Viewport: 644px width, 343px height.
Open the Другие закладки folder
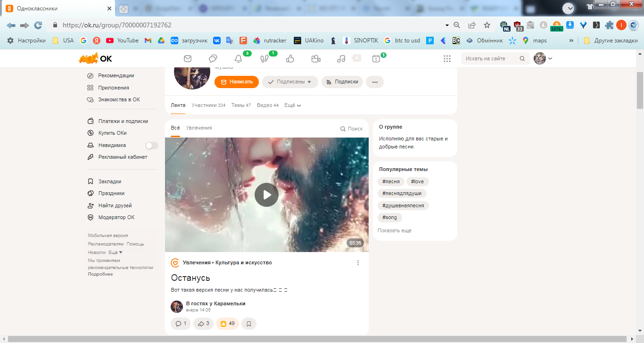tap(611, 41)
